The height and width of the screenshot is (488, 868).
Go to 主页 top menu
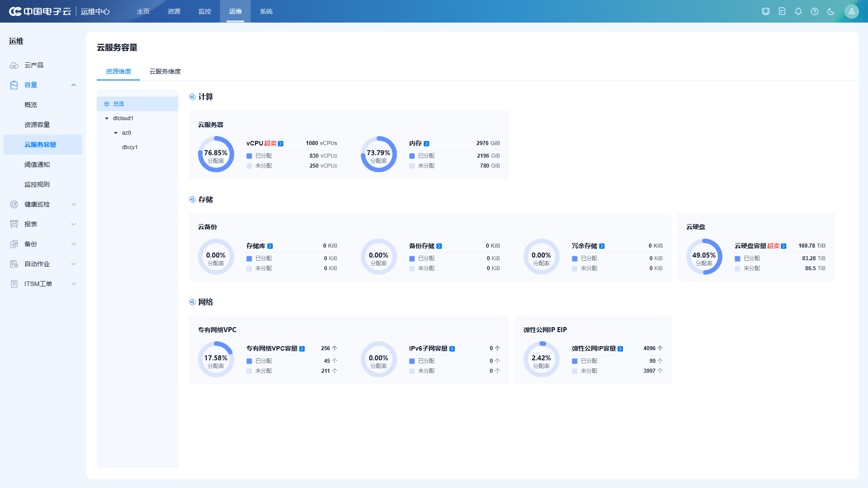[143, 11]
